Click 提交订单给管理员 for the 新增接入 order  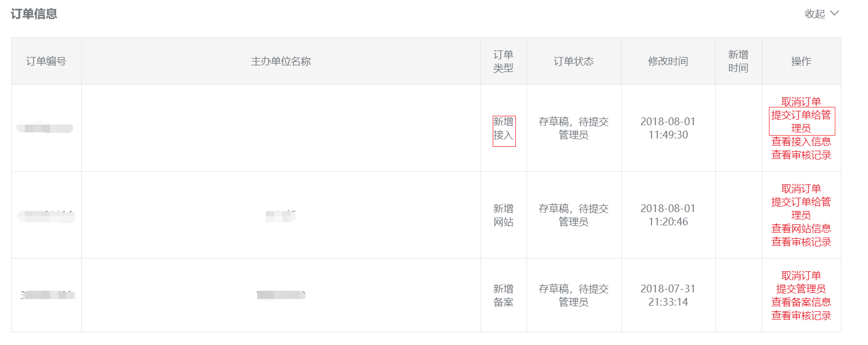click(x=801, y=121)
